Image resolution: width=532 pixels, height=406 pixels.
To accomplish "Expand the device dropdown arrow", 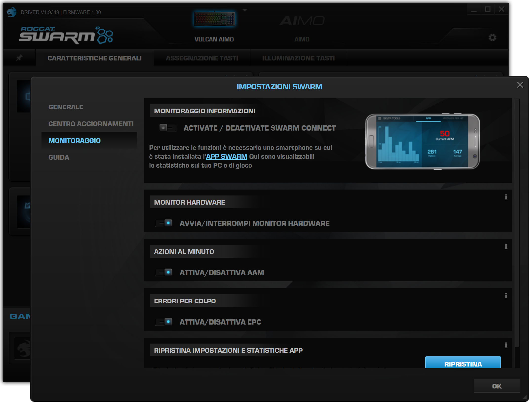I will [x=245, y=10].
